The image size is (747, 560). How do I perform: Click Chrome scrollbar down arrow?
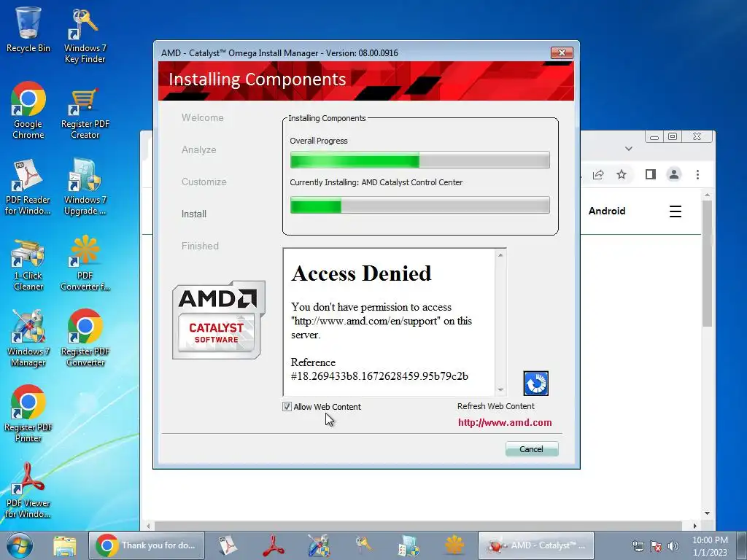coord(707,513)
